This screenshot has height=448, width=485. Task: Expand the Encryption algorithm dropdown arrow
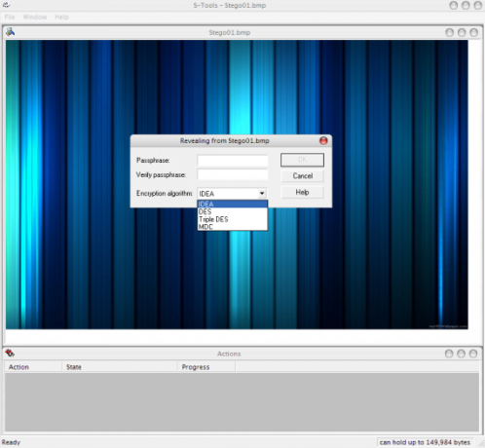[x=262, y=194]
